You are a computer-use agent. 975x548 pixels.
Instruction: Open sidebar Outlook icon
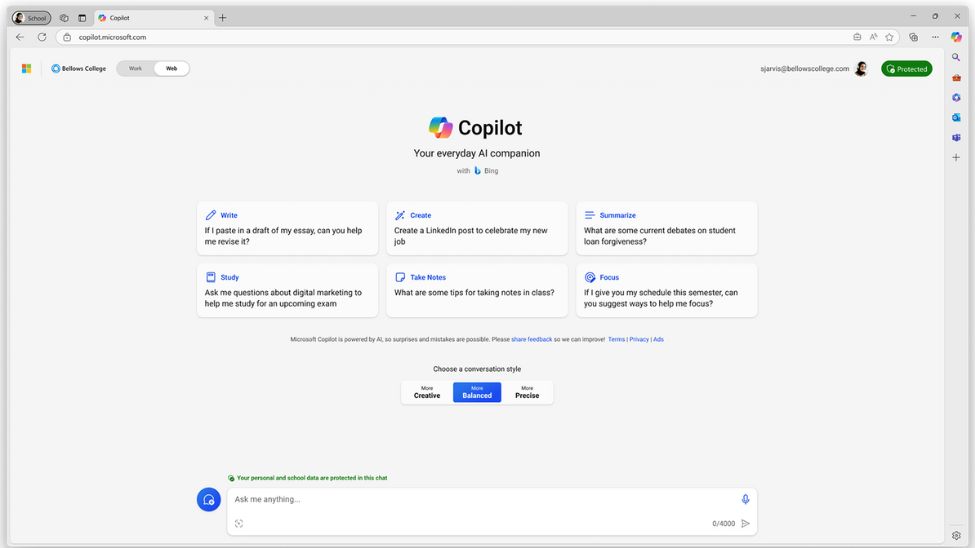pyautogui.click(x=956, y=118)
